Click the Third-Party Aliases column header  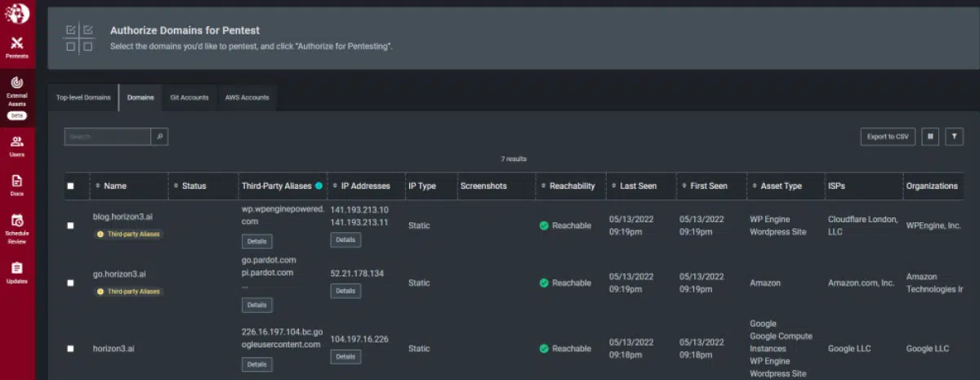[x=278, y=186]
